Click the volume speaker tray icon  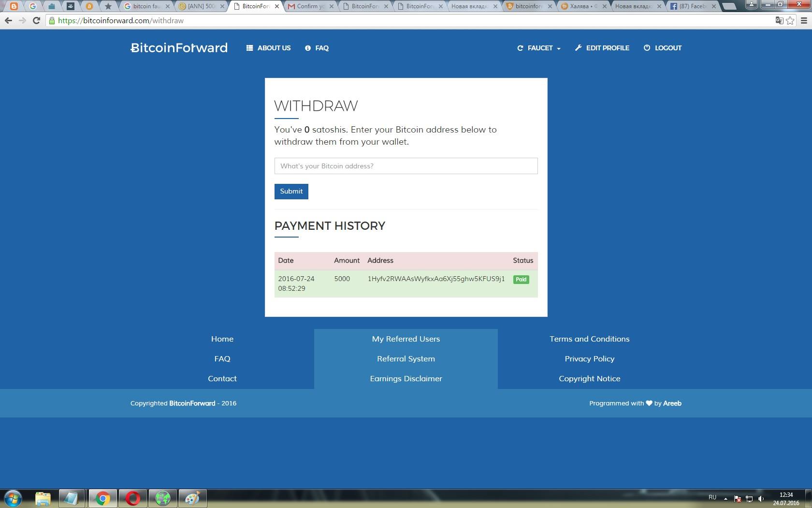(761, 498)
